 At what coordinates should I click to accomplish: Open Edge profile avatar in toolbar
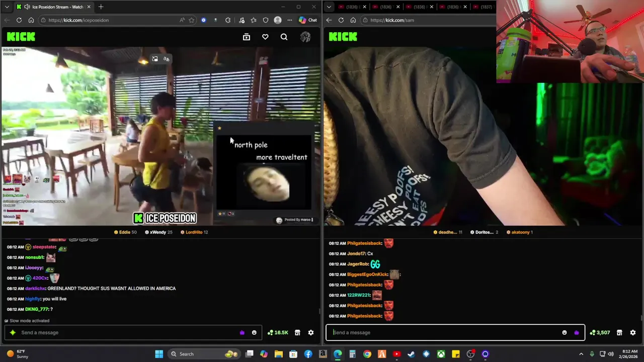click(x=278, y=20)
